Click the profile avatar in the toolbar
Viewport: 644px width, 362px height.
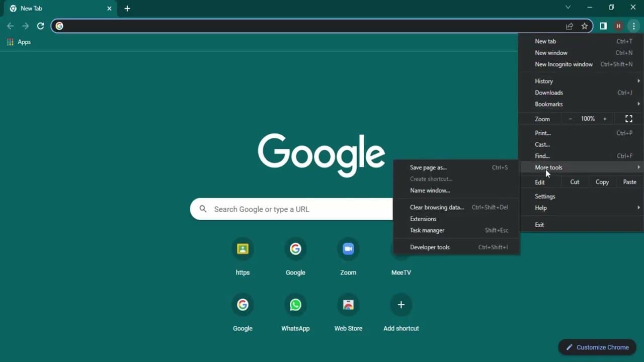tap(618, 26)
